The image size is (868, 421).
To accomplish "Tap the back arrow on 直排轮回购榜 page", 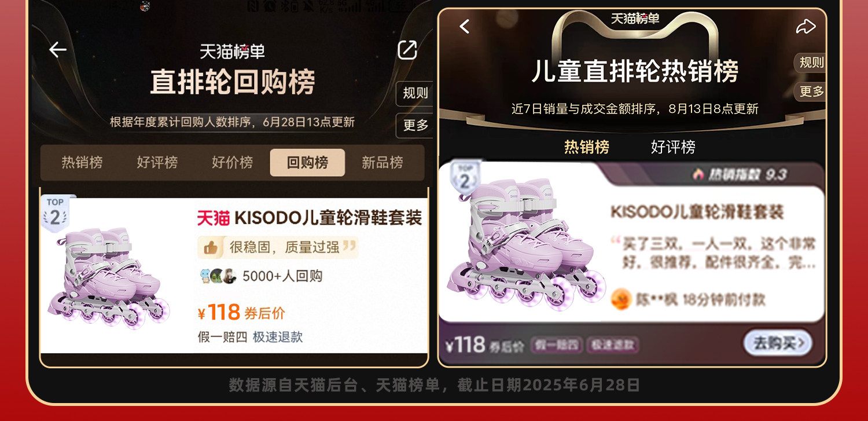I will click(58, 50).
